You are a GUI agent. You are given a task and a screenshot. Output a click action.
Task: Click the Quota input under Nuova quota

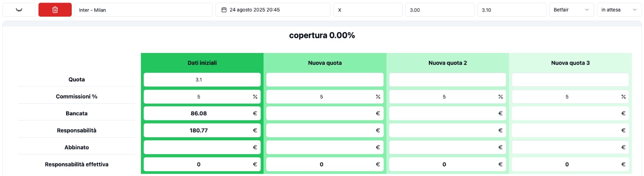click(325, 80)
